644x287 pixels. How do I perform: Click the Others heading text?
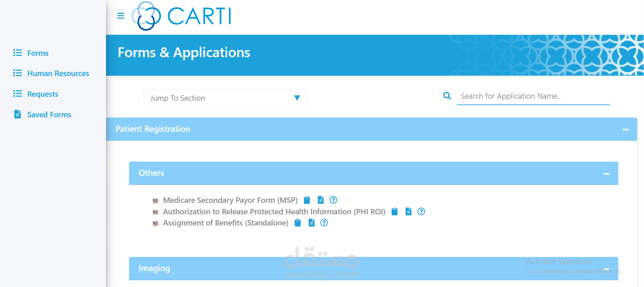151,173
